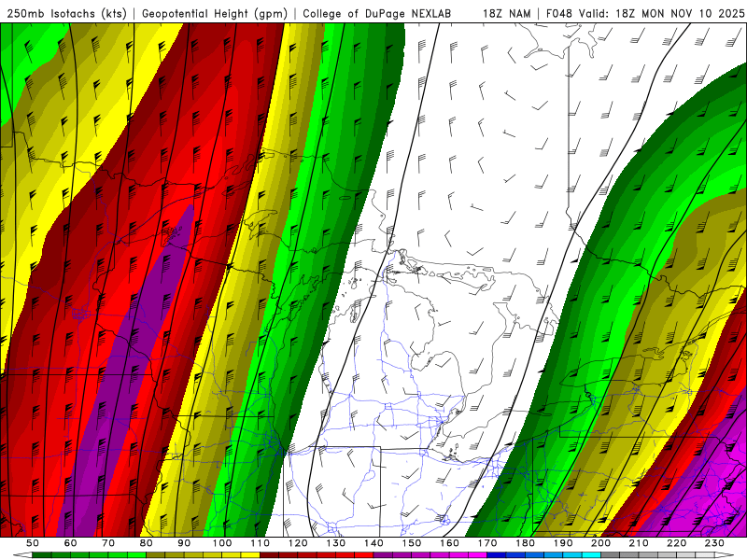The width and height of the screenshot is (747, 560).
Task: Select the 190 knot legend label
Action: (x=563, y=543)
